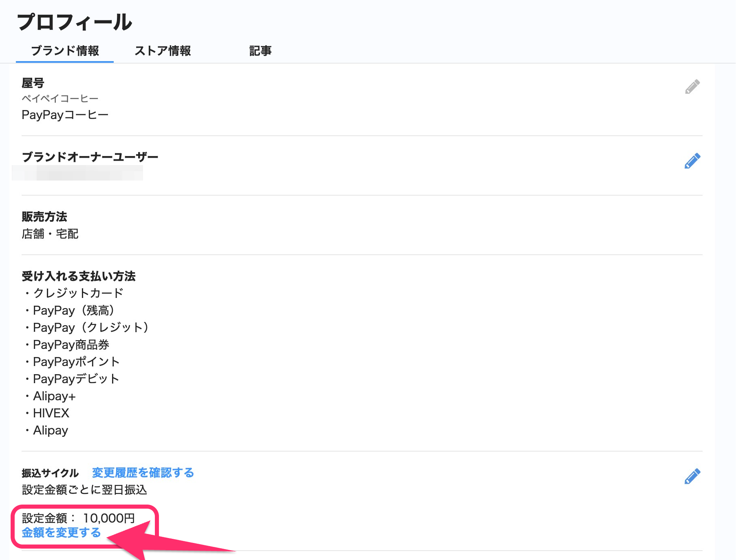The height and width of the screenshot is (560, 736).
Task: Click the gray pencil icon beside 屋号
Action: (692, 87)
